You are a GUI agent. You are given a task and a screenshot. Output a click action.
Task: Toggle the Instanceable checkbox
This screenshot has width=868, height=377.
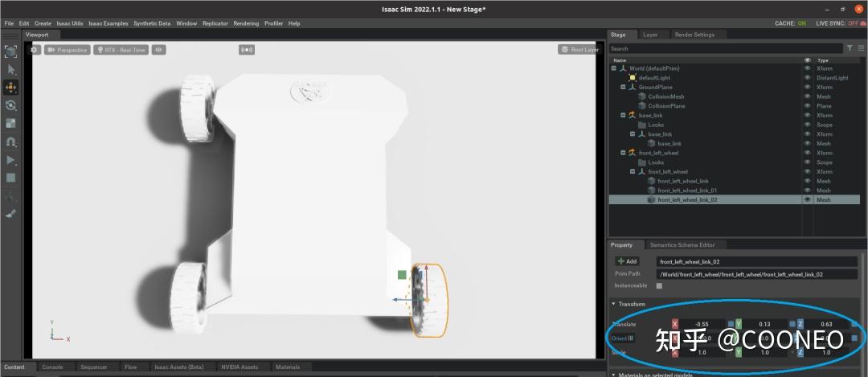659,285
